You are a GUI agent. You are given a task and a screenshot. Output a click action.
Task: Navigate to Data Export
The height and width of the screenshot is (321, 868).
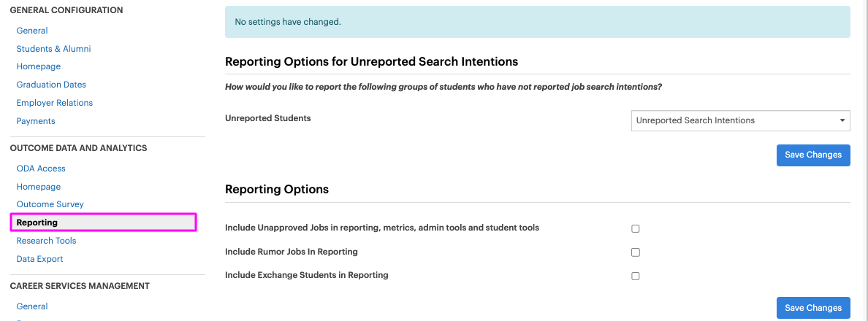[40, 259]
